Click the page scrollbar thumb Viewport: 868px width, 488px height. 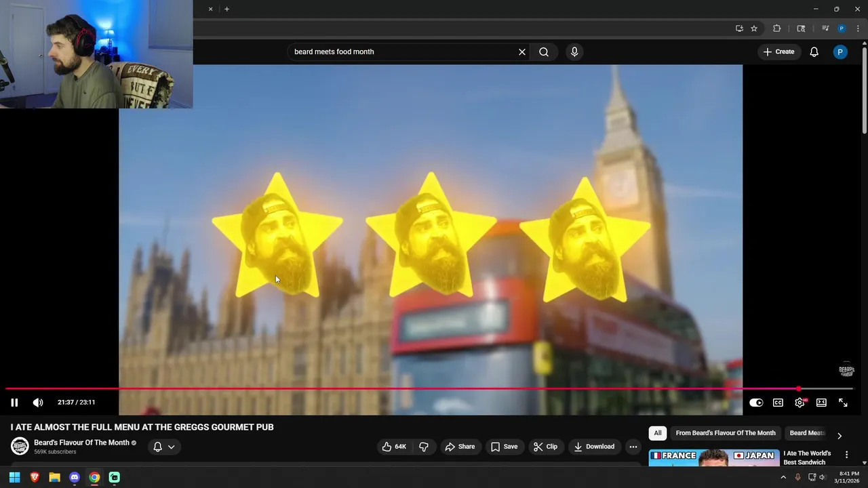click(864, 90)
